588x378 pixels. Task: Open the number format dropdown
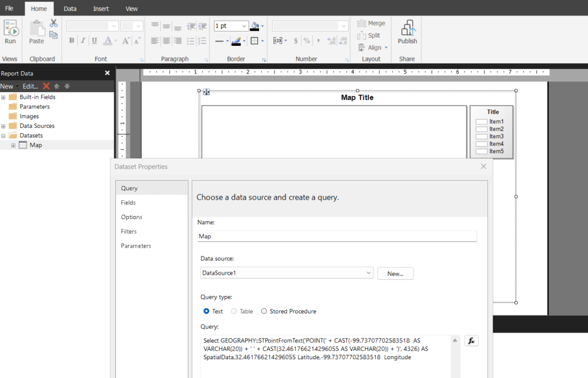(x=343, y=26)
